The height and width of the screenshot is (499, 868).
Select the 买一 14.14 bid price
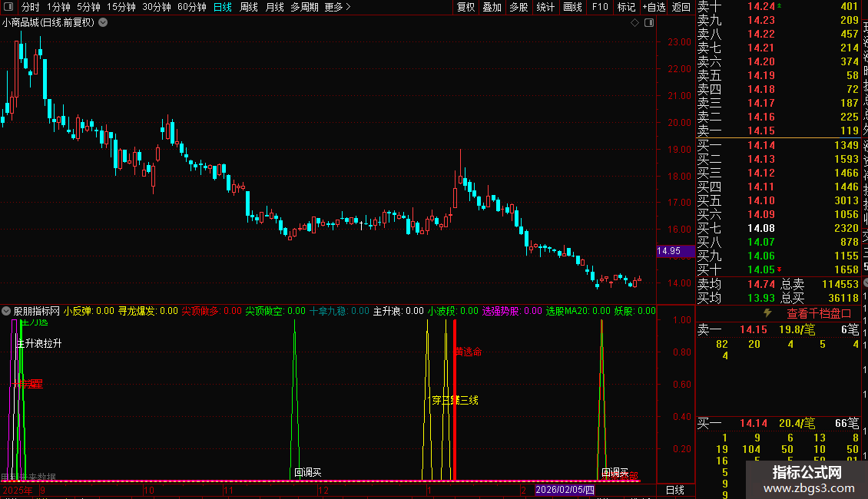761,146
